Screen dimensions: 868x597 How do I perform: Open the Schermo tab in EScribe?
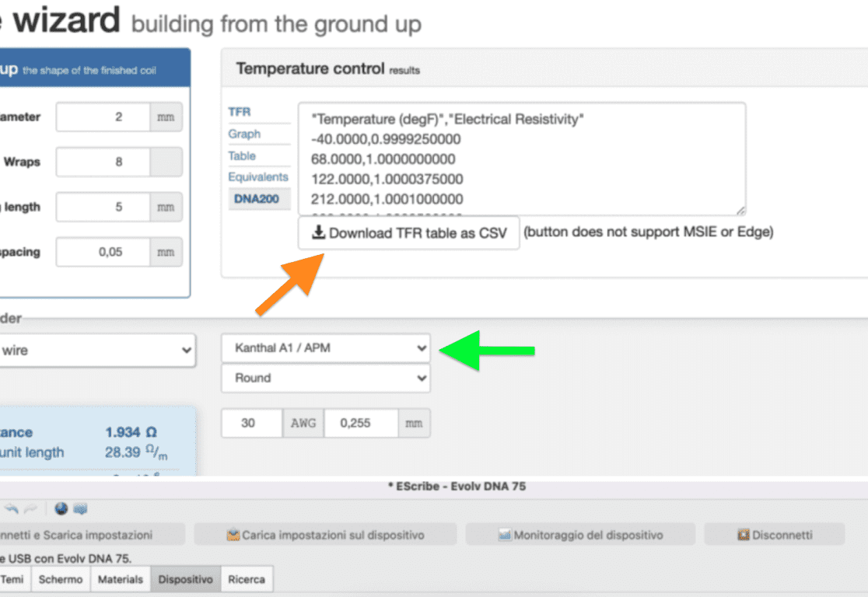(61, 579)
